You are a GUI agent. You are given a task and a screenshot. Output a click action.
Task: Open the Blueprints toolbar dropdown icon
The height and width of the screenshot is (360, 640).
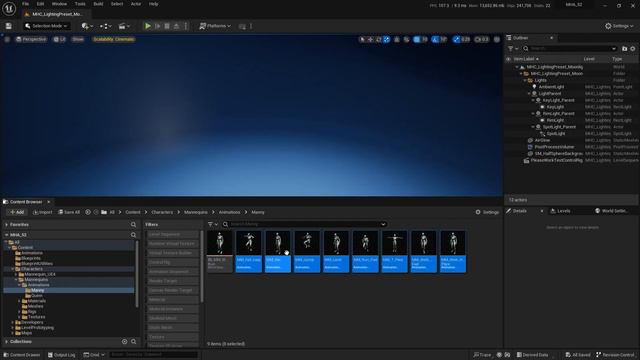105,26
